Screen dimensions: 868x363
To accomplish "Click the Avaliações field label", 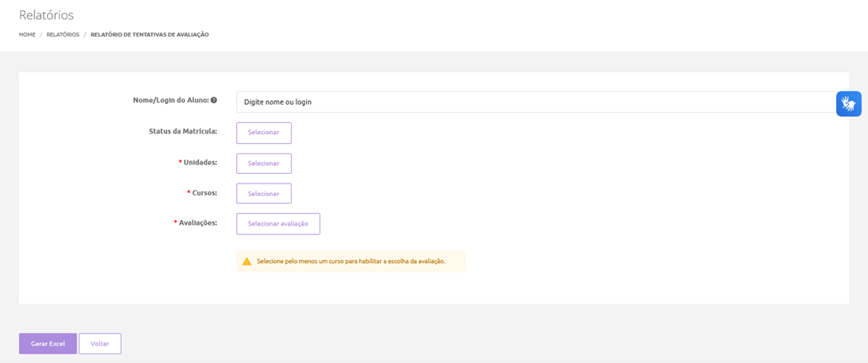I will (x=198, y=222).
